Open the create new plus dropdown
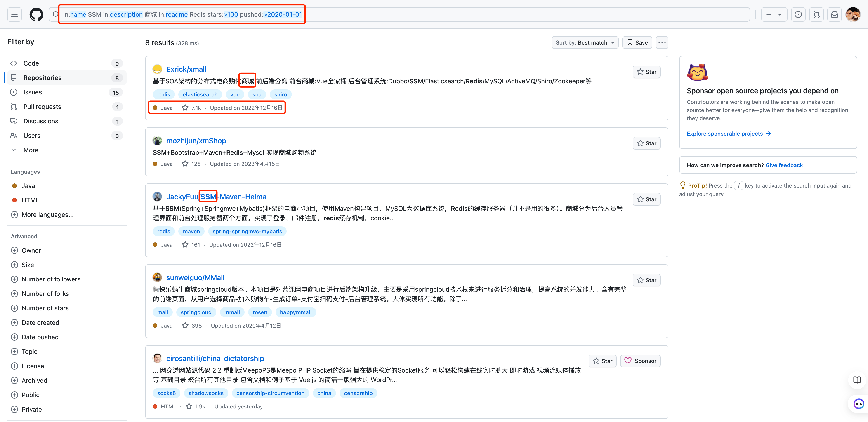The width and height of the screenshot is (868, 422). click(x=774, y=14)
